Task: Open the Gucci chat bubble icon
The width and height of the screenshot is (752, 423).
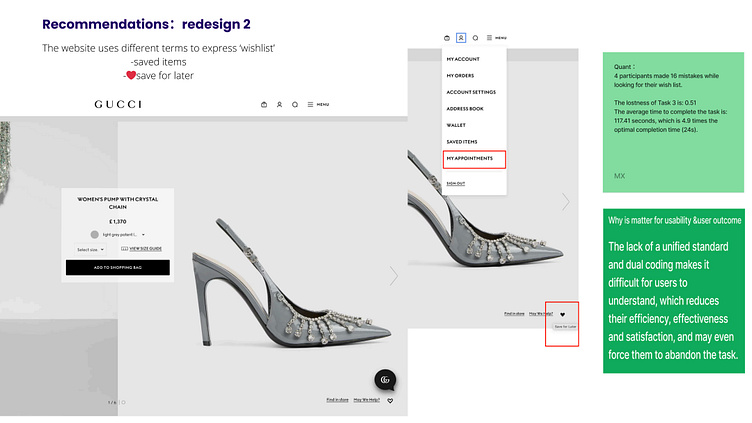Action: (x=385, y=380)
